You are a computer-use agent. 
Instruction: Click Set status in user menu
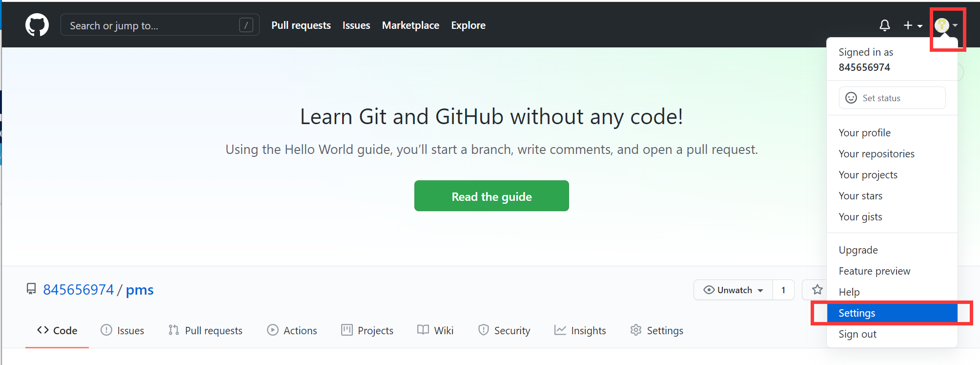pos(892,98)
